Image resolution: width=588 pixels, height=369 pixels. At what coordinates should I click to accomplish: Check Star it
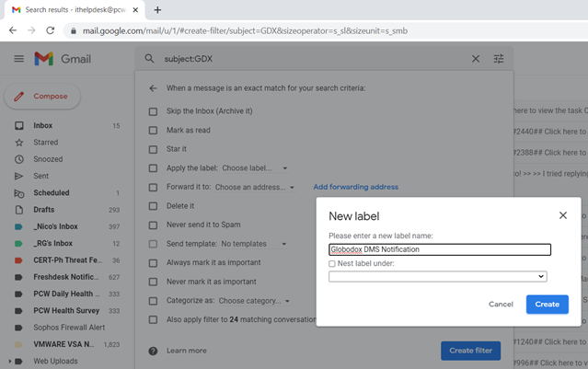[153, 149]
